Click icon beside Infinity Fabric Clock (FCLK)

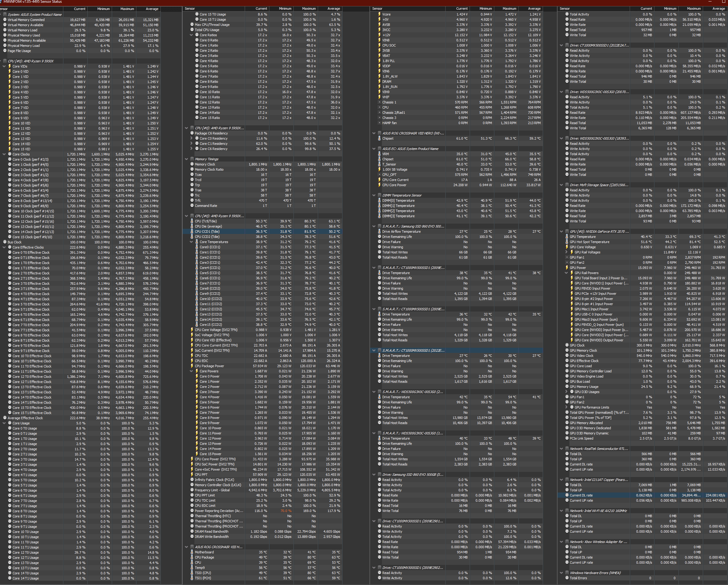pos(192,480)
